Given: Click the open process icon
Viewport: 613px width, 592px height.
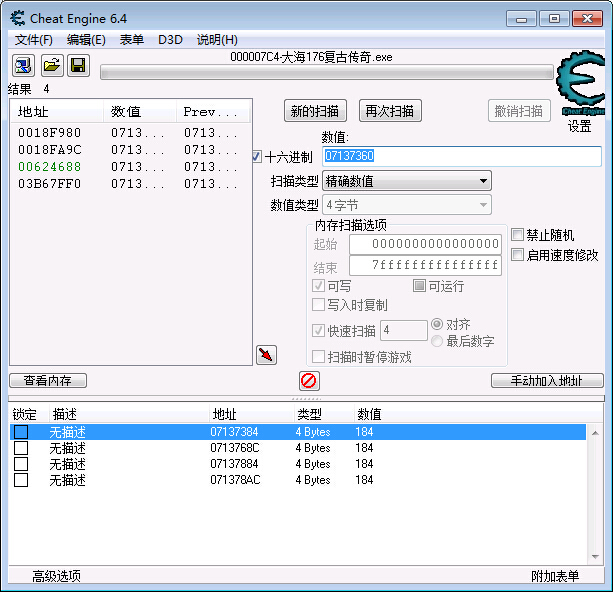Looking at the screenshot, I should coord(23,66).
